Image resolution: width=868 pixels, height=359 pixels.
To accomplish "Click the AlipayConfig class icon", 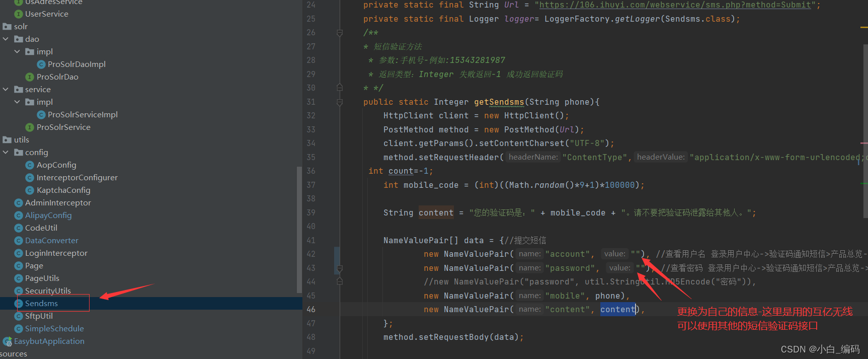I will click(19, 216).
